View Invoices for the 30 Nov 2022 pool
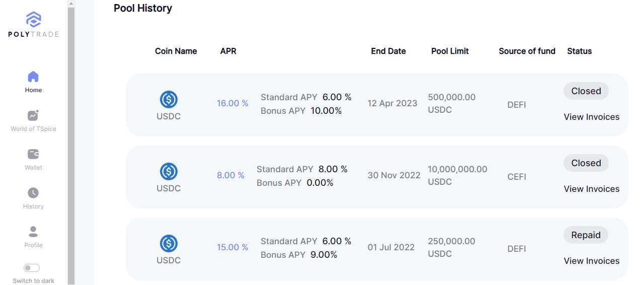This screenshot has height=285, width=644. point(591,189)
